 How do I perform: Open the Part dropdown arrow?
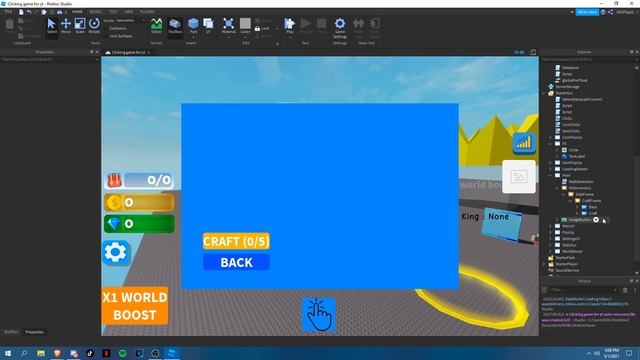193,37
